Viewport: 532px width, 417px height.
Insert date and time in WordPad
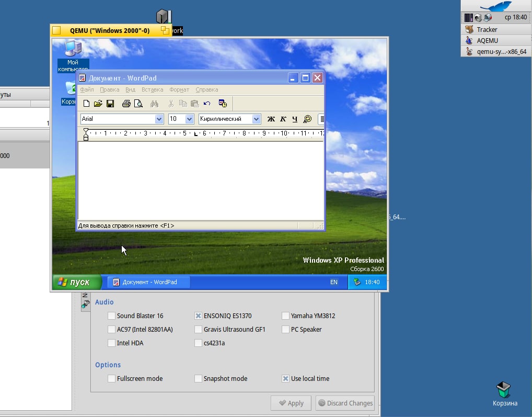coord(223,104)
